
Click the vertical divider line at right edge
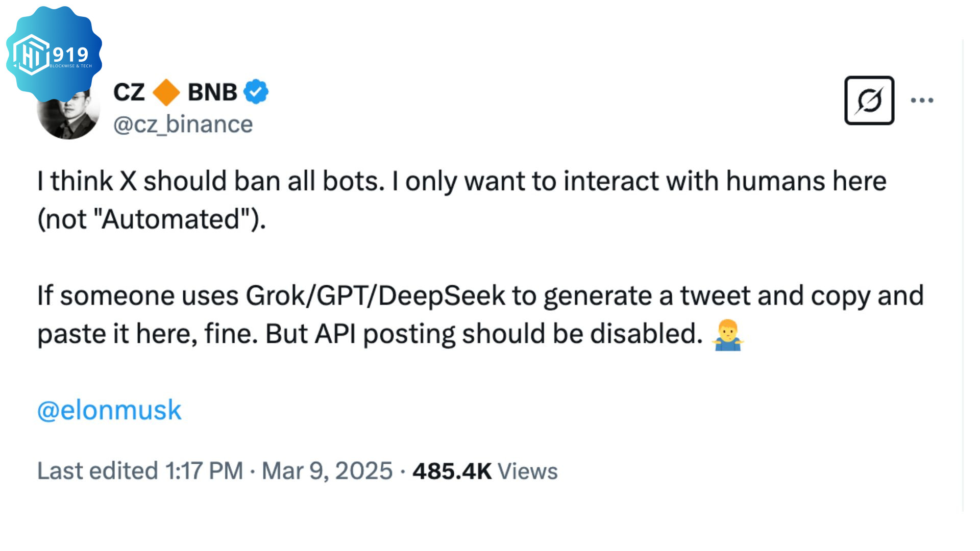pos(963,275)
